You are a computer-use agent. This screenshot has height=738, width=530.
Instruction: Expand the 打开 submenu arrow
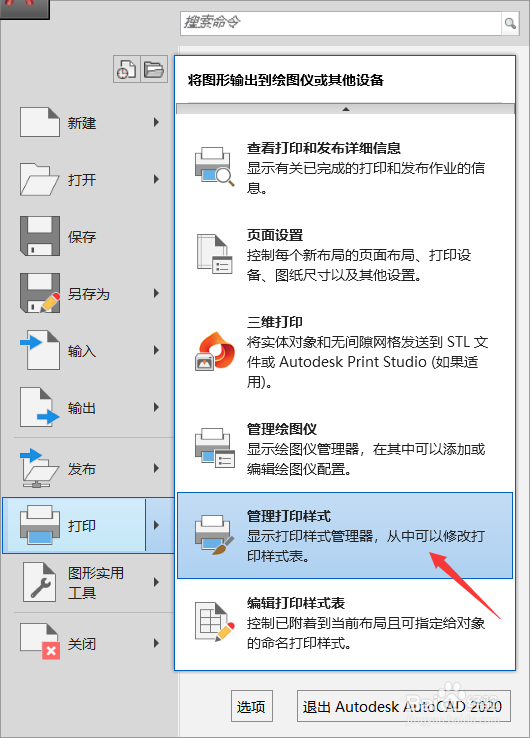click(156, 179)
